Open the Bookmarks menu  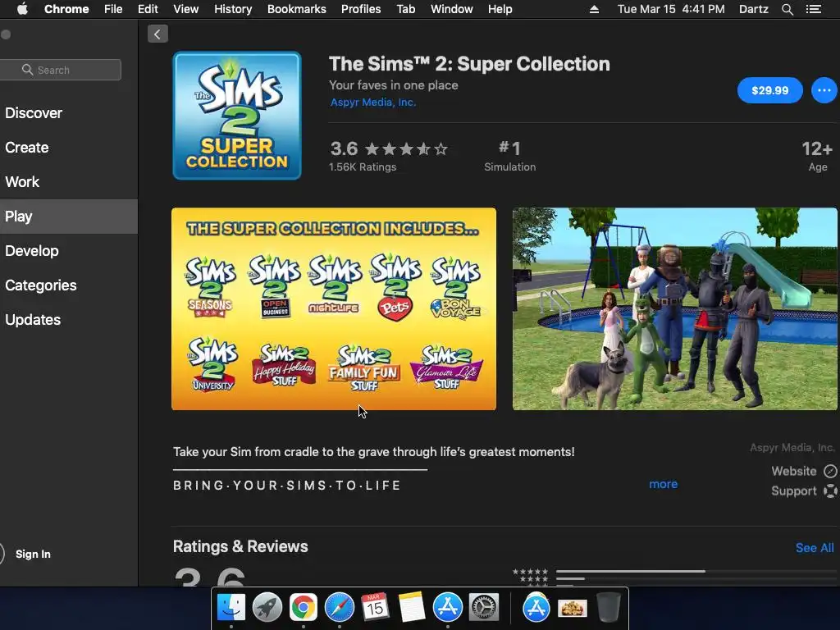tap(297, 9)
